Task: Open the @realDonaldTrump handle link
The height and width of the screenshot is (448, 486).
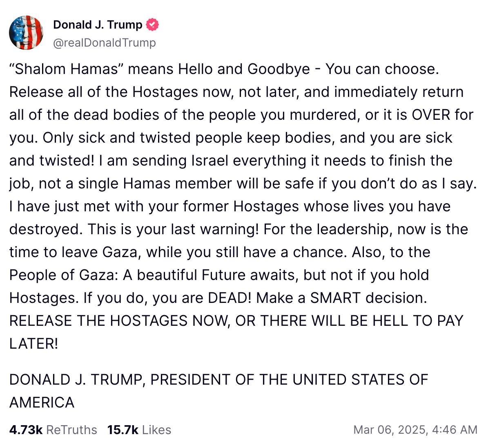Action: pos(104,43)
